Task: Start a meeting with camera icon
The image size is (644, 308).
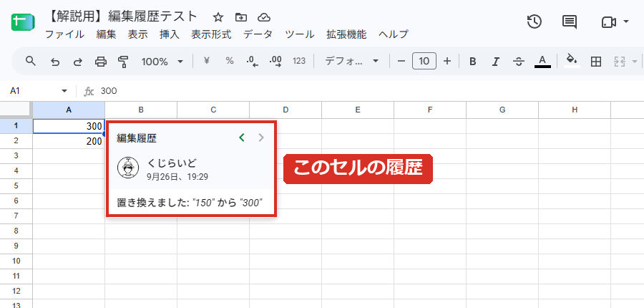Action: (608, 22)
